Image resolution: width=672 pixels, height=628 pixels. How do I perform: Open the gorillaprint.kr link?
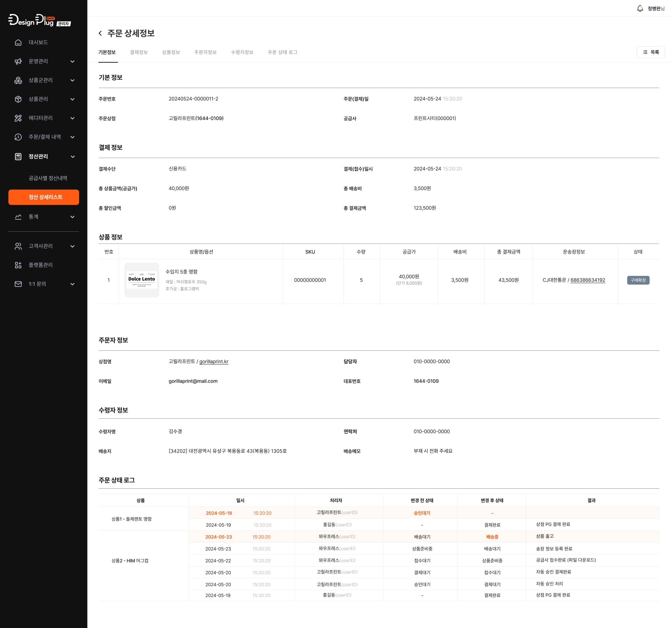[x=213, y=362]
